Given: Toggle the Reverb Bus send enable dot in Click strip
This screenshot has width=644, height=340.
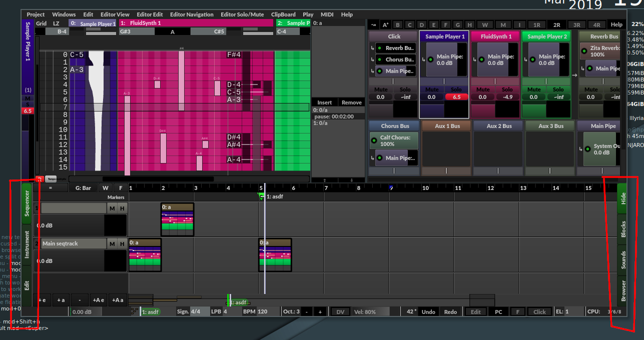Looking at the screenshot, I should pos(379,48).
